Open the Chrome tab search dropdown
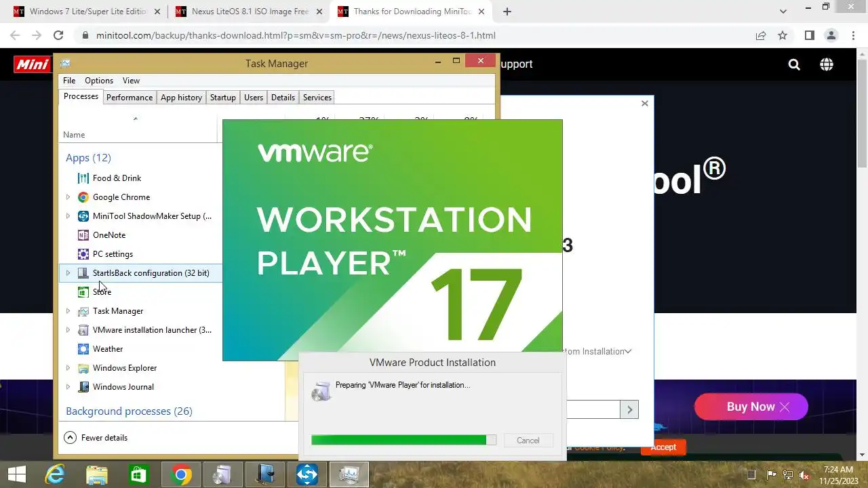The height and width of the screenshot is (488, 868). coord(783,12)
